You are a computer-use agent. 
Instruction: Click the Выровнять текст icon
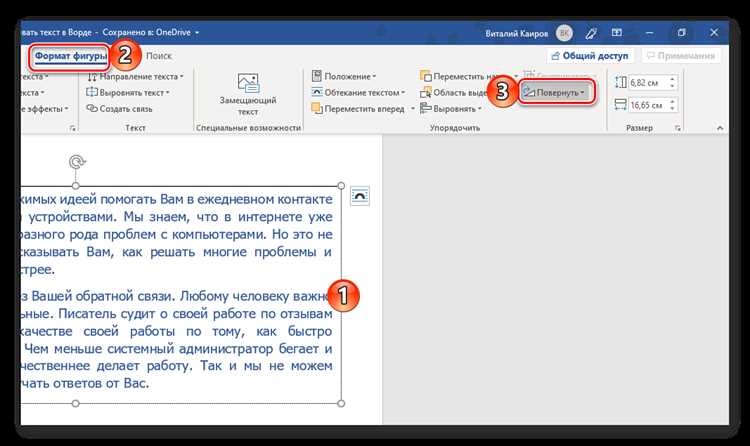[92, 92]
